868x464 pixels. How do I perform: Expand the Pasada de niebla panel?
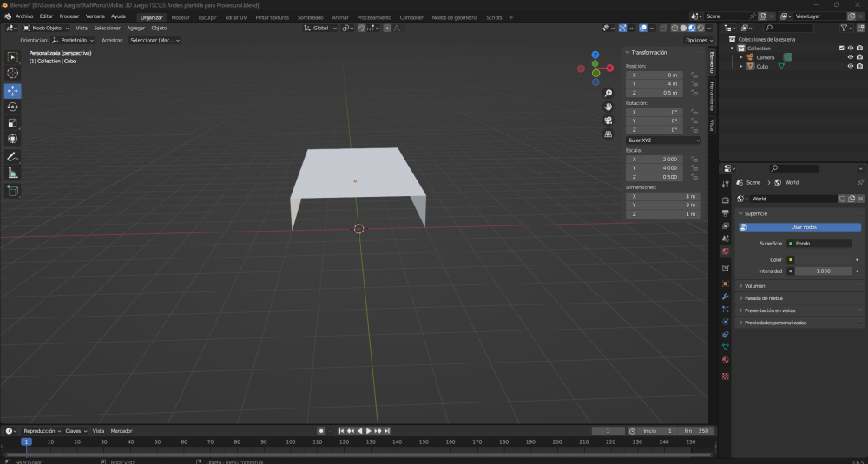point(764,297)
